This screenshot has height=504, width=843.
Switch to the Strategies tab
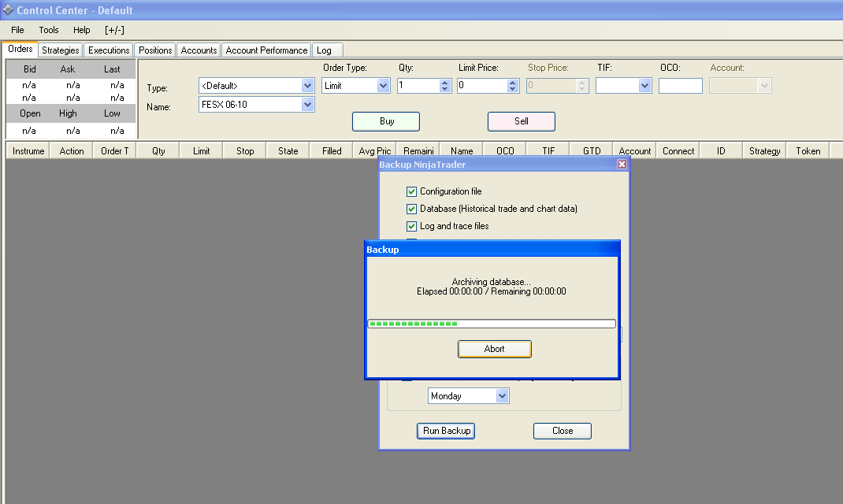61,50
